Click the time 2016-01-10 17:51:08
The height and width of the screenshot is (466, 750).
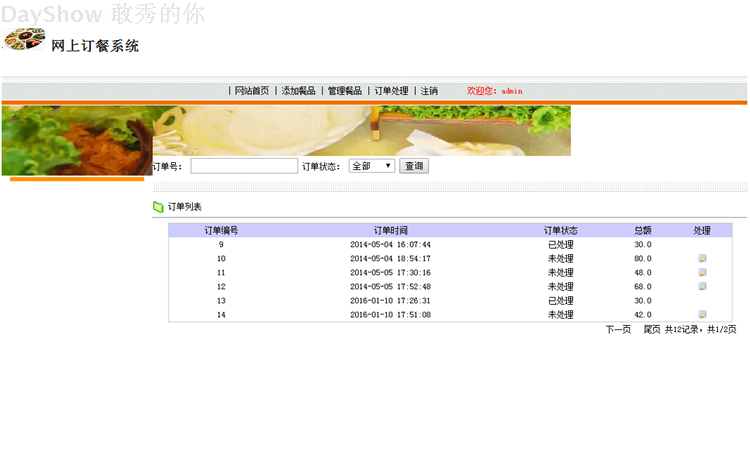coord(390,314)
